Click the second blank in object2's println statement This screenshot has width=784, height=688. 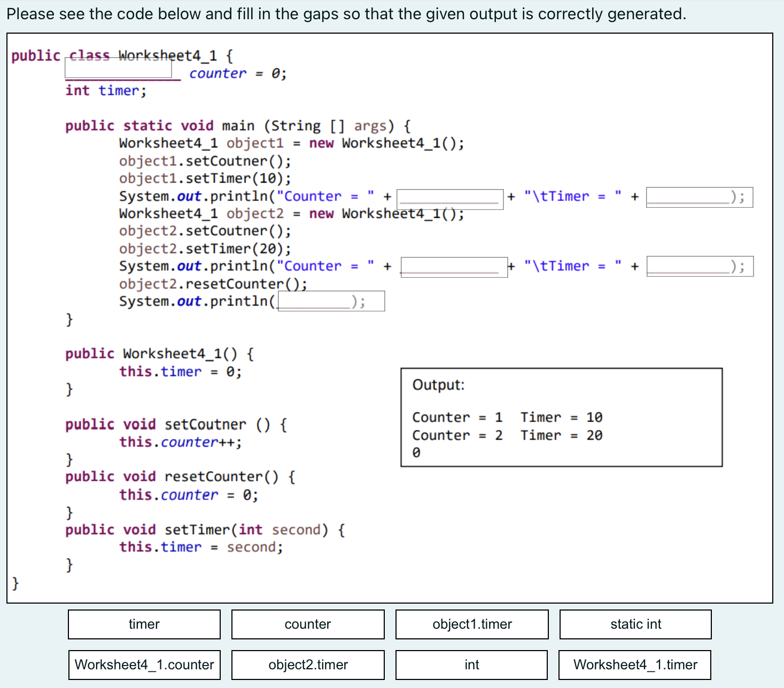(699, 266)
